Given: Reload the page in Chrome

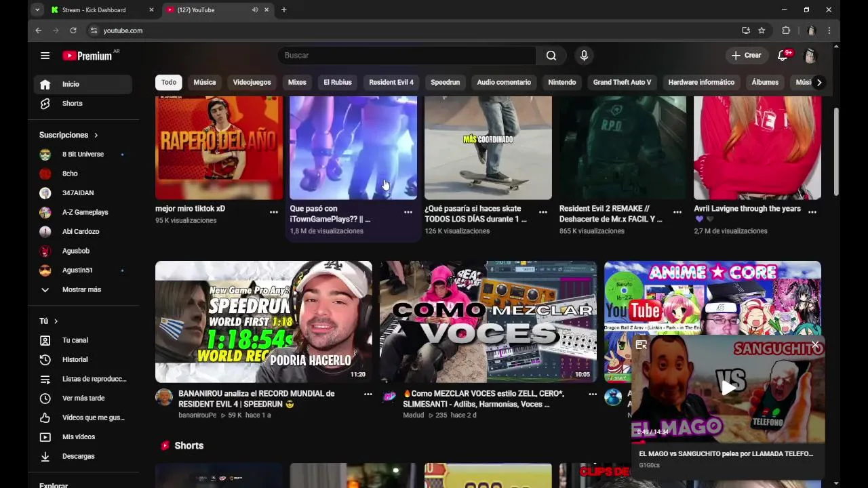Looking at the screenshot, I should 73,30.
